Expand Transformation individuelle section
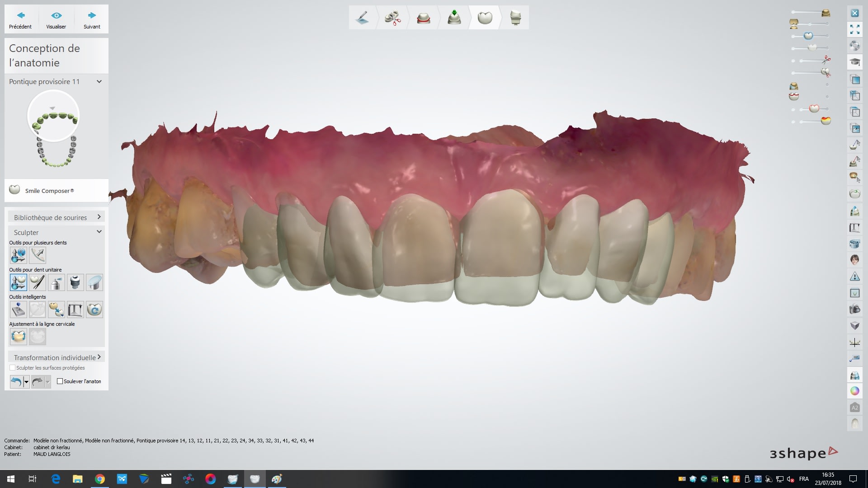 (56, 357)
